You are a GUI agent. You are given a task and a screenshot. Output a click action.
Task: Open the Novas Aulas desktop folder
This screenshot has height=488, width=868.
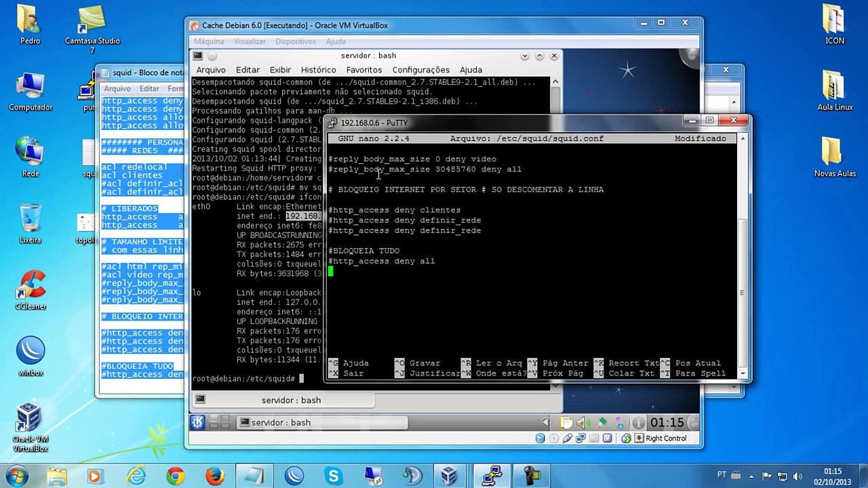coord(835,157)
